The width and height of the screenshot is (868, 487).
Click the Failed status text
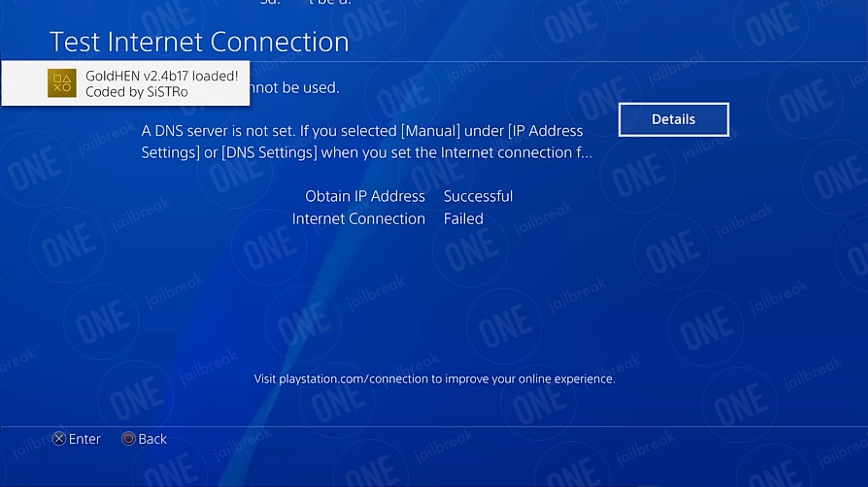463,219
